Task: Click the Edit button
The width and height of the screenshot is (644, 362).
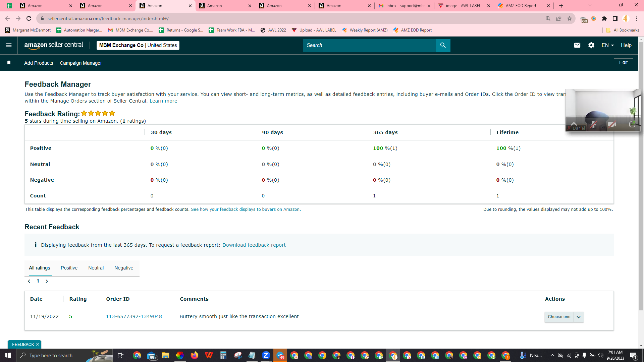Action: pyautogui.click(x=623, y=63)
